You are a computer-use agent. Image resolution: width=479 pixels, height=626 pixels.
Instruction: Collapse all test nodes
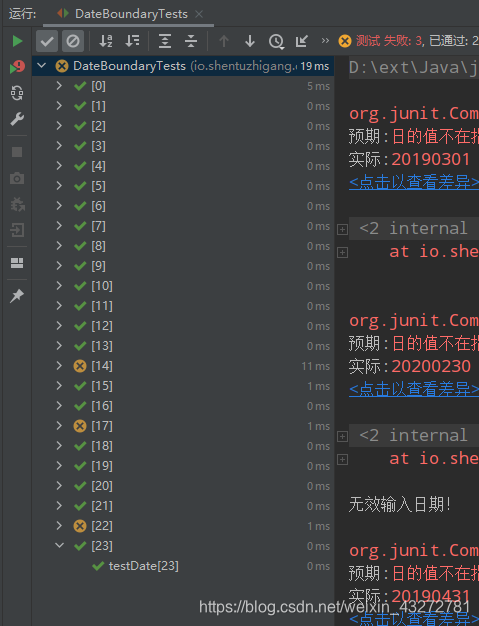point(191,41)
